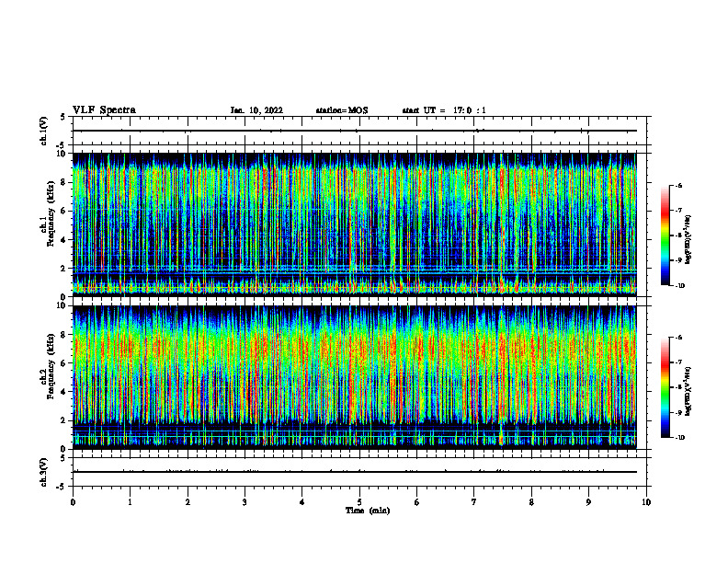728x563 pixels.
Task: Click the ch.1 "Frequency (kHz)" axis label
Action: [51, 214]
